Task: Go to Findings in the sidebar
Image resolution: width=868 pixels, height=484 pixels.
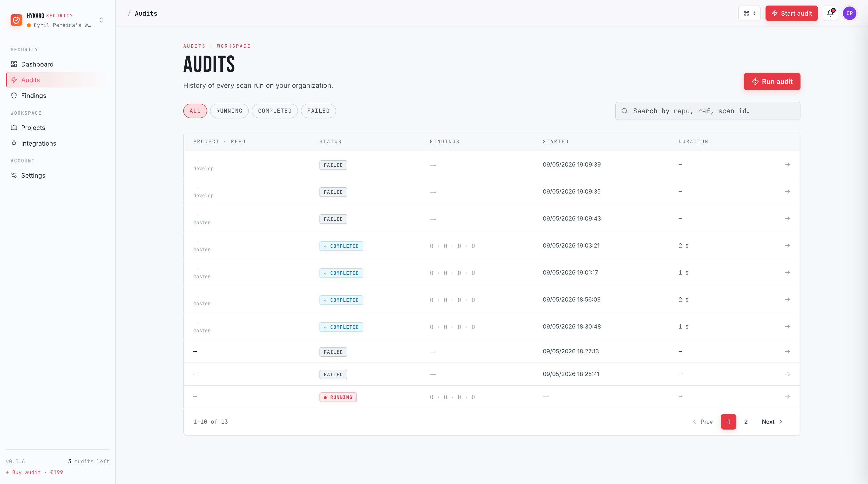Action: pos(57,96)
